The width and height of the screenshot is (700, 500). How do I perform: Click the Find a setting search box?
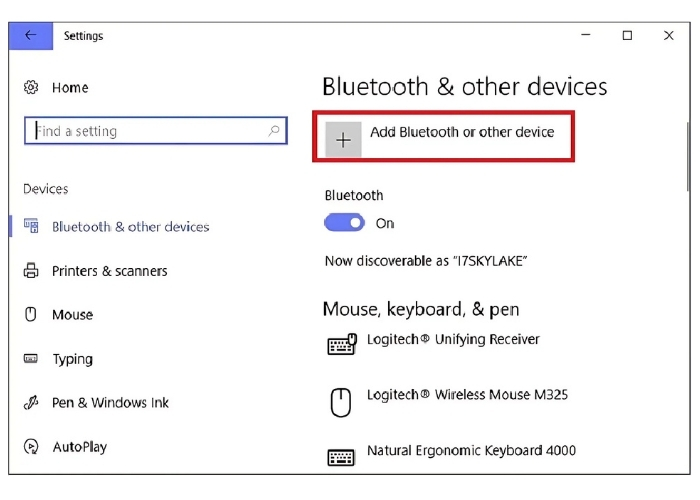(150, 131)
